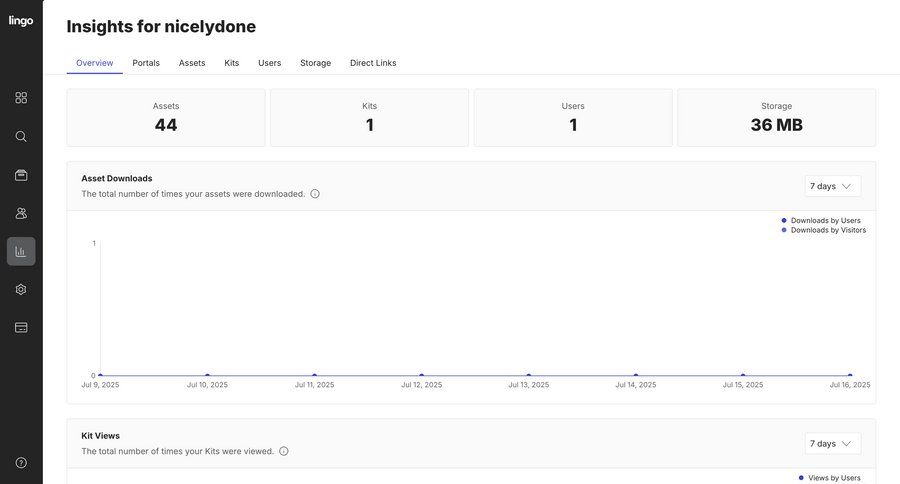This screenshot has height=484, width=900.
Task: Open the library box icon in sidebar
Action: click(21, 175)
